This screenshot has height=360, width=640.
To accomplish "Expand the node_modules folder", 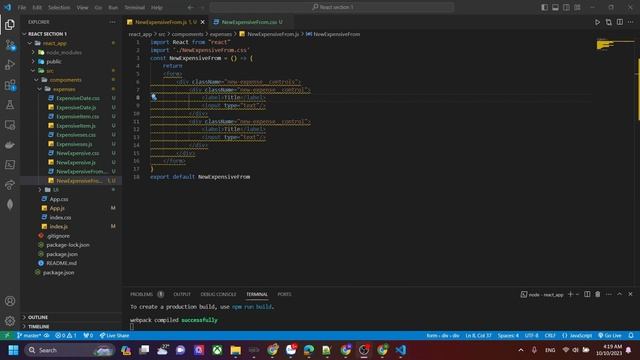I will tap(33, 52).
